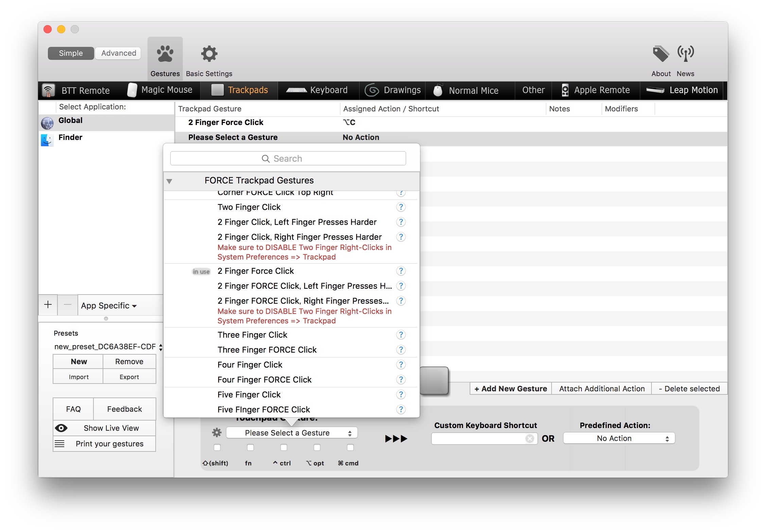Click the About tag icon
This screenshot has height=532, width=766.
[661, 54]
